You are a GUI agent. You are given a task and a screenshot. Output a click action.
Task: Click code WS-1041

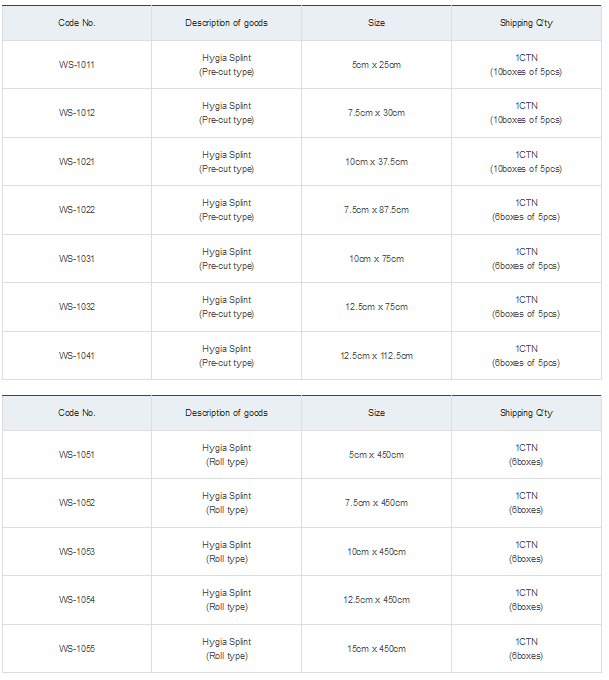pos(76,356)
